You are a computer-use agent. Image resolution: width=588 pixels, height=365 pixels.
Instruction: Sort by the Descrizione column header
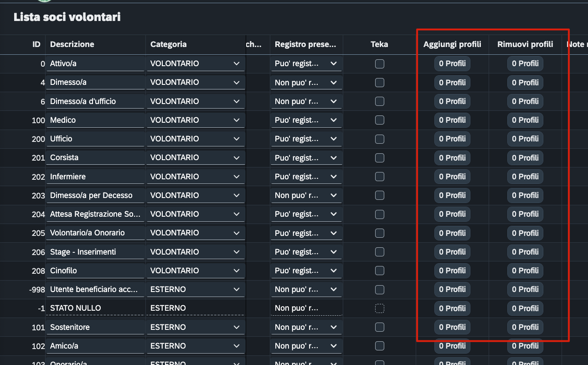[x=72, y=44]
